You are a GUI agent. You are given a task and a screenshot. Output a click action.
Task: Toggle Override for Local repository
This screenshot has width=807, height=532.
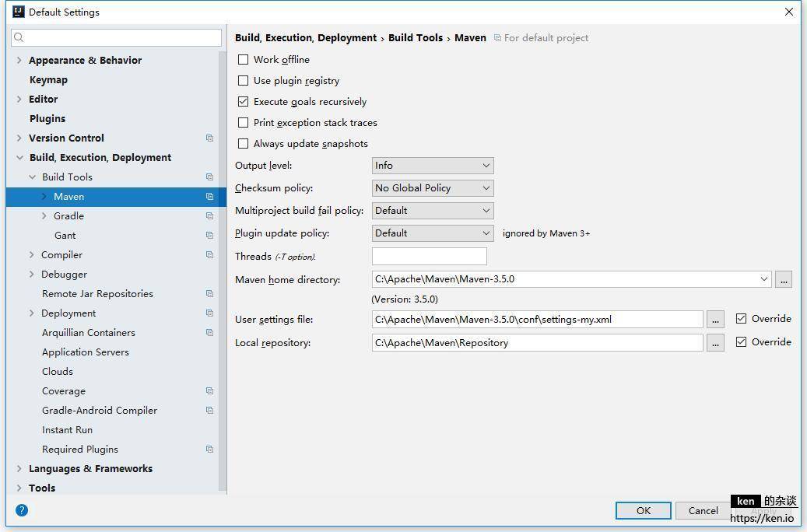point(741,341)
